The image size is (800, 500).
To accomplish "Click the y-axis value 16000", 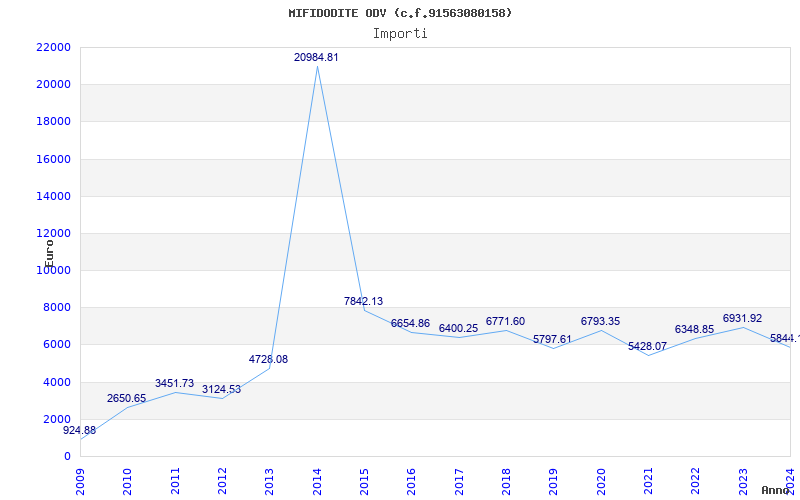I will pyautogui.click(x=53, y=159).
